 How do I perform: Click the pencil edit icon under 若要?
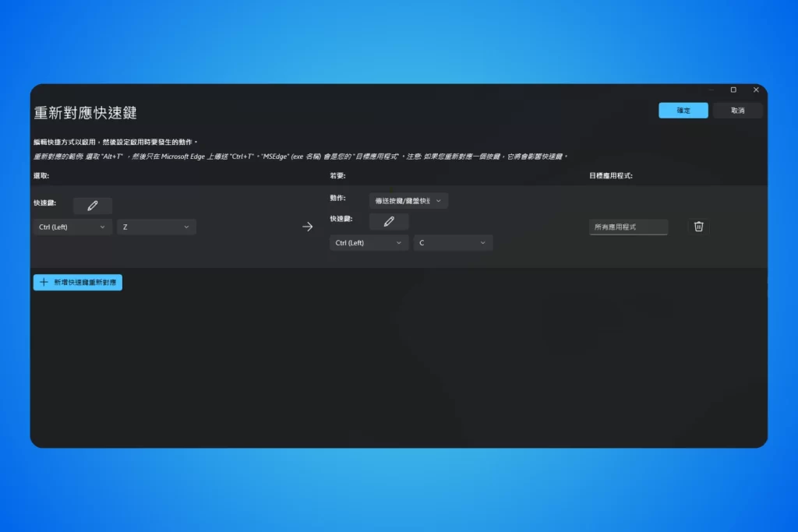click(388, 222)
